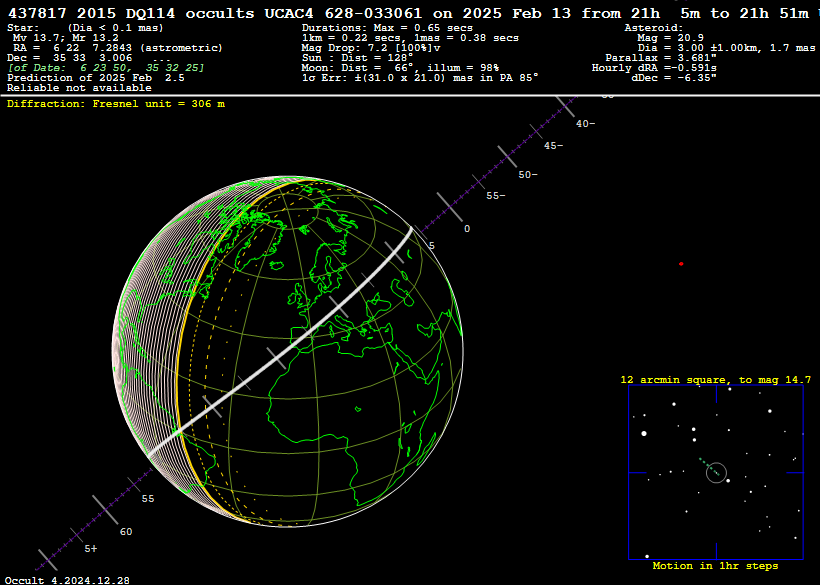This screenshot has width=820, height=585.
Task: Click the "Occult 4.2024.12.28" version text
Action: click(67, 580)
